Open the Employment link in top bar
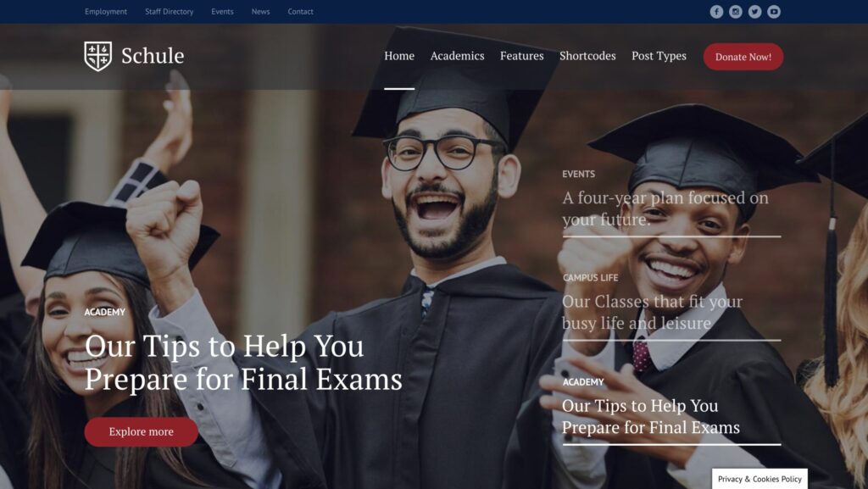The height and width of the screenshot is (489, 868). pos(106,12)
